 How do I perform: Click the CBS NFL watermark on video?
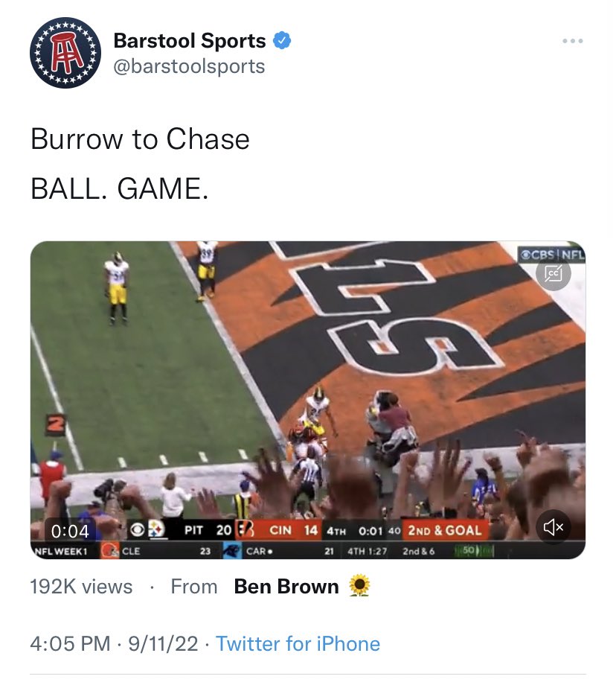tap(552, 254)
